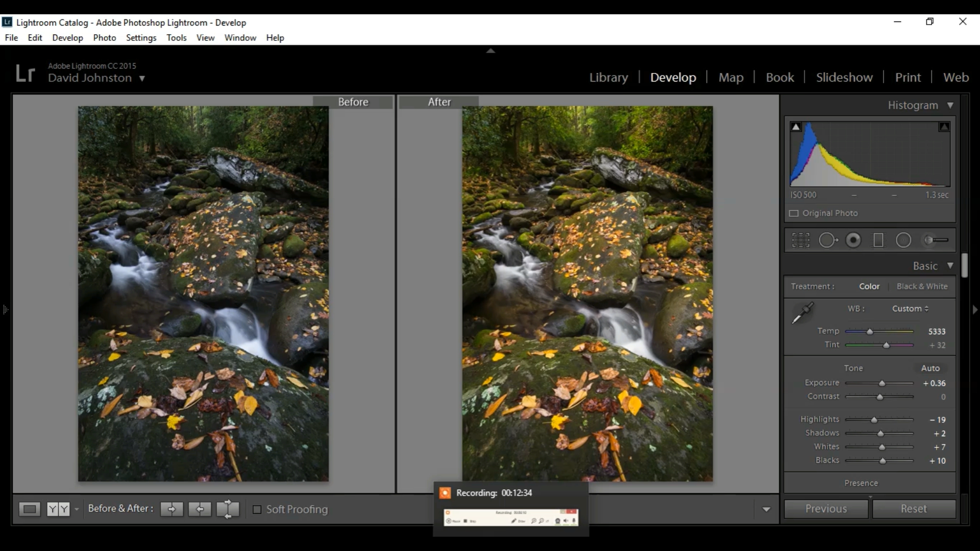This screenshot has height=551, width=980.
Task: Click the Reset button
Action: 914,509
